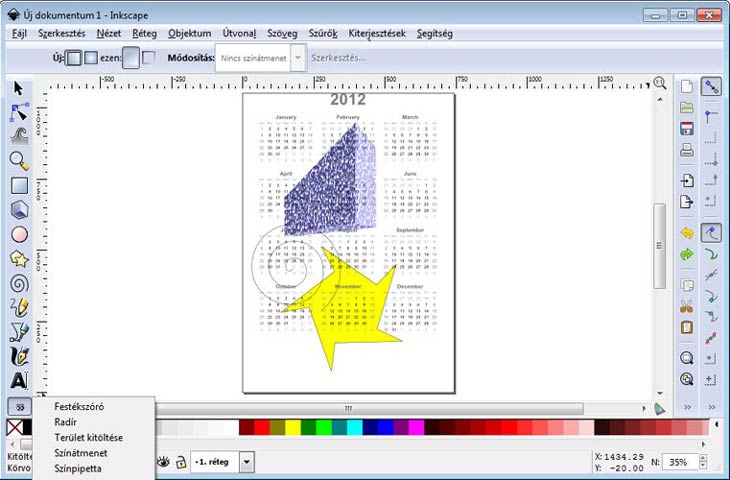Activate the Zoom magnifier tool
This screenshot has height=480, width=730.
coord(19,161)
